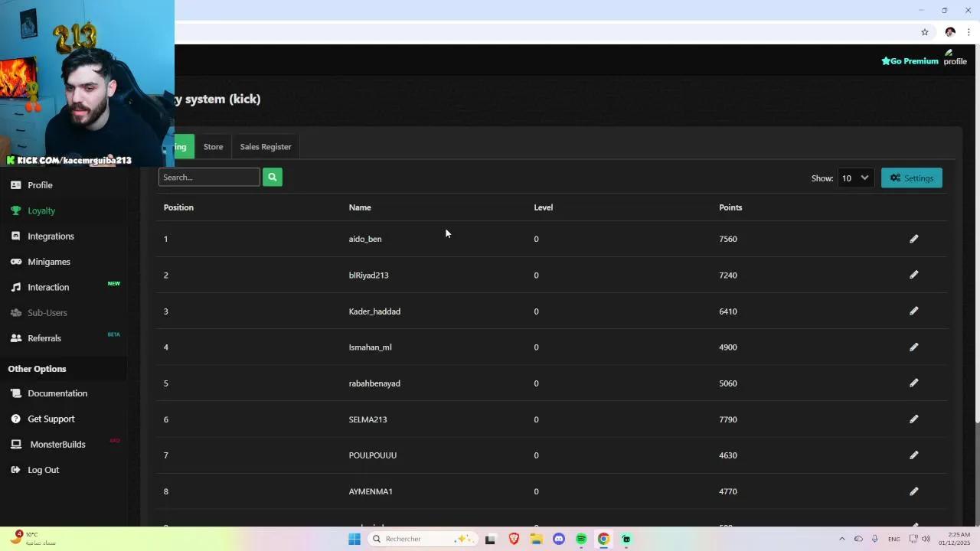
Task: Click the pencil icon for rabahbenayad
Action: [913, 383]
